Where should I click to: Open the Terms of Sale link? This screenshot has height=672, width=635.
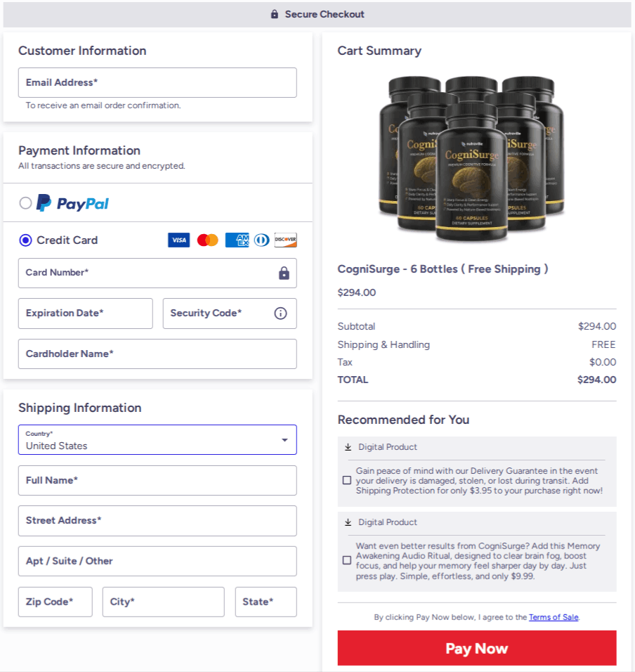(x=554, y=617)
